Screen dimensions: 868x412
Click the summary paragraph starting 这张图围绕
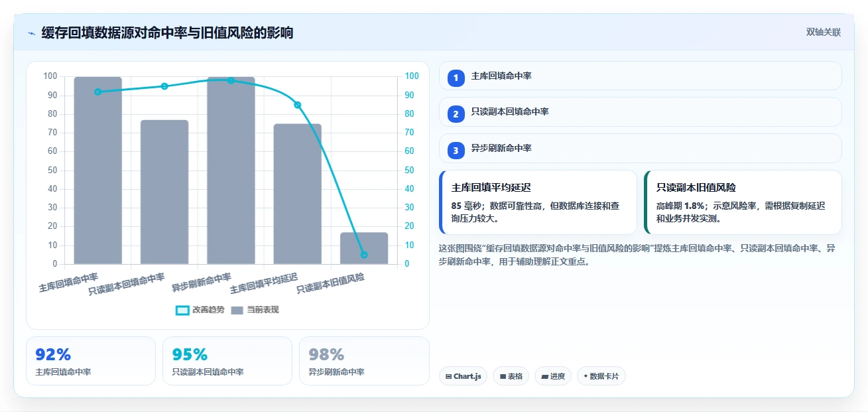pyautogui.click(x=637, y=255)
